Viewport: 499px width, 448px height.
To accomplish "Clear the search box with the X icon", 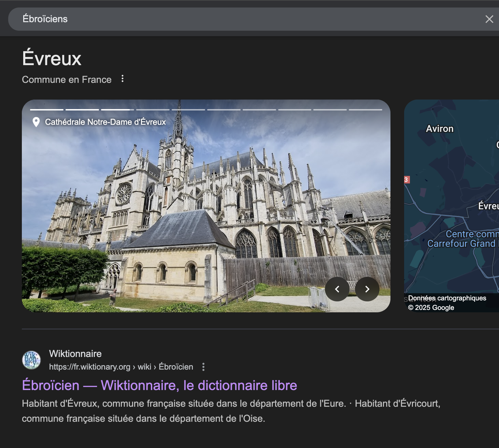I will (x=489, y=19).
